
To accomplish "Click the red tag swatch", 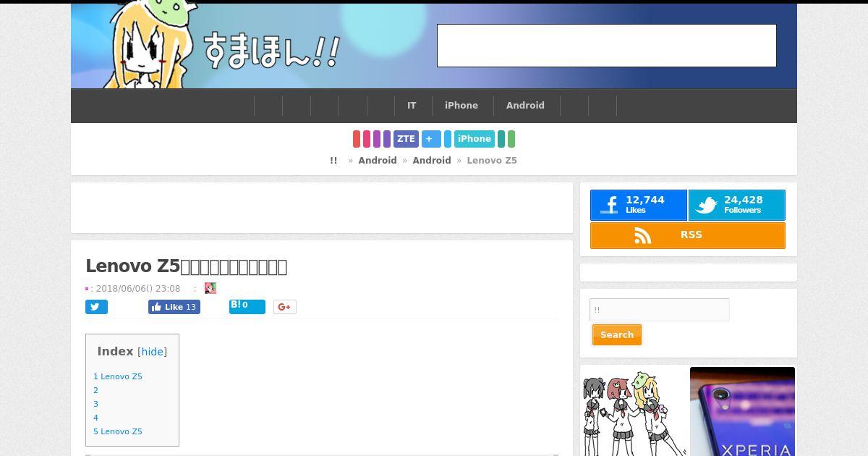I will [x=357, y=139].
